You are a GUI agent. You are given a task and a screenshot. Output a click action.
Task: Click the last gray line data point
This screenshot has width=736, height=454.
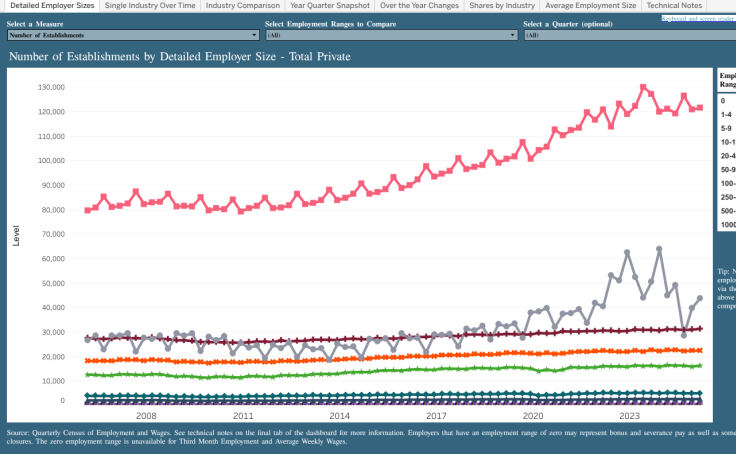click(x=700, y=298)
